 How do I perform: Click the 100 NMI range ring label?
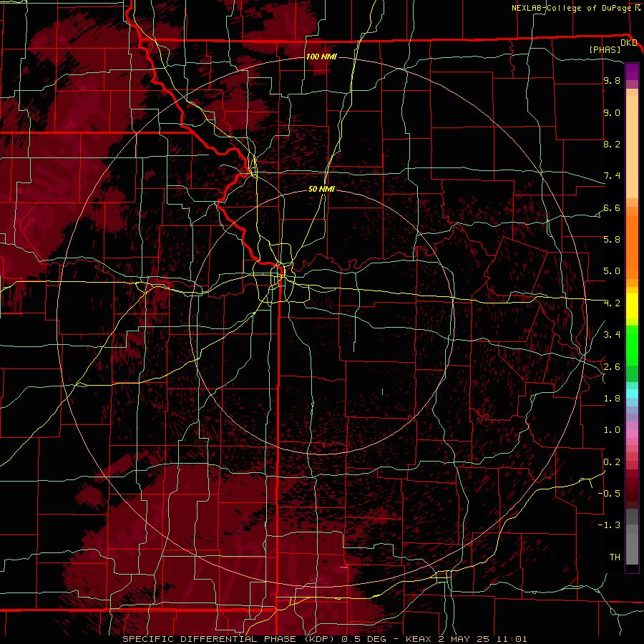(x=321, y=57)
